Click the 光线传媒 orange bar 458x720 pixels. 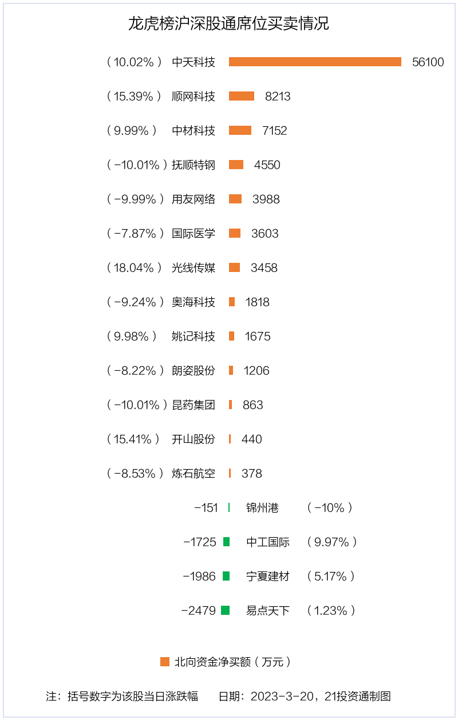(234, 268)
